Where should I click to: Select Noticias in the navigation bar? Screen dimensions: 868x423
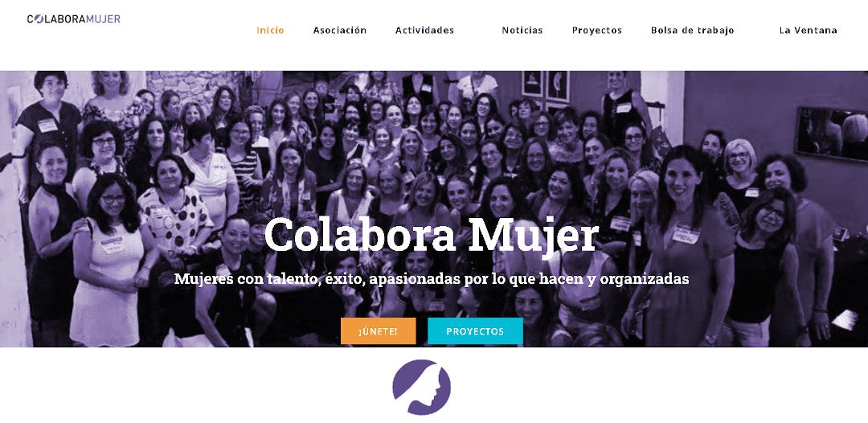point(522,31)
